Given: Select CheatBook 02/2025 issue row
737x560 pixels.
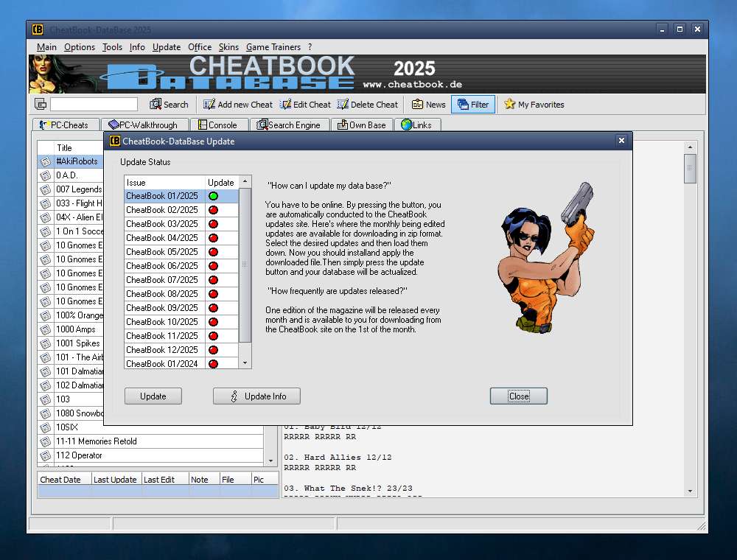Looking at the screenshot, I should pyautogui.click(x=181, y=210).
